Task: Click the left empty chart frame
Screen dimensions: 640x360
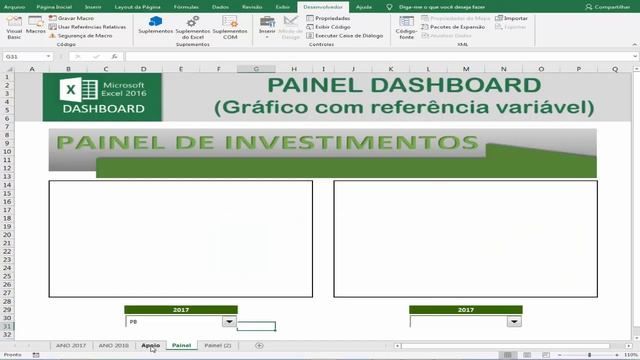Action: point(181,239)
